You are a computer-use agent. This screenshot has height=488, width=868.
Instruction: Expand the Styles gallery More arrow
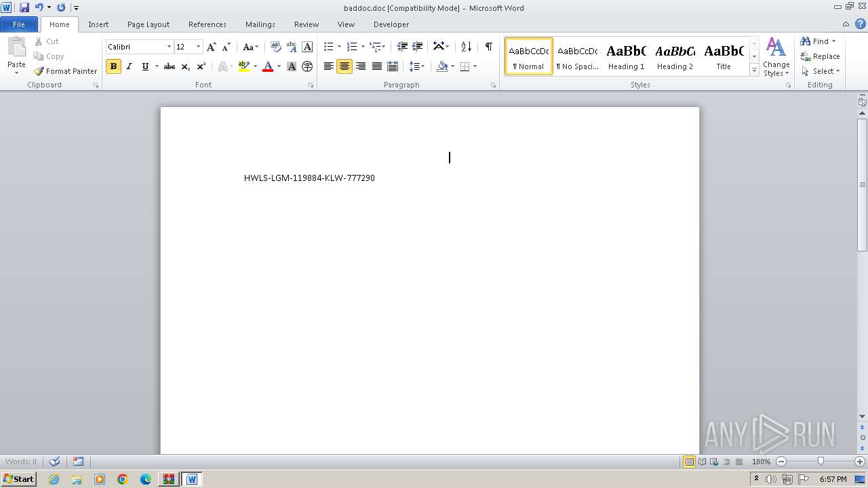coord(754,70)
